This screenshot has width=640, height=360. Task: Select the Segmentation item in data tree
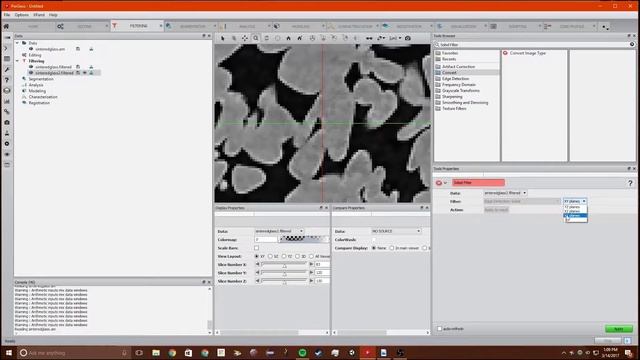coord(41,79)
